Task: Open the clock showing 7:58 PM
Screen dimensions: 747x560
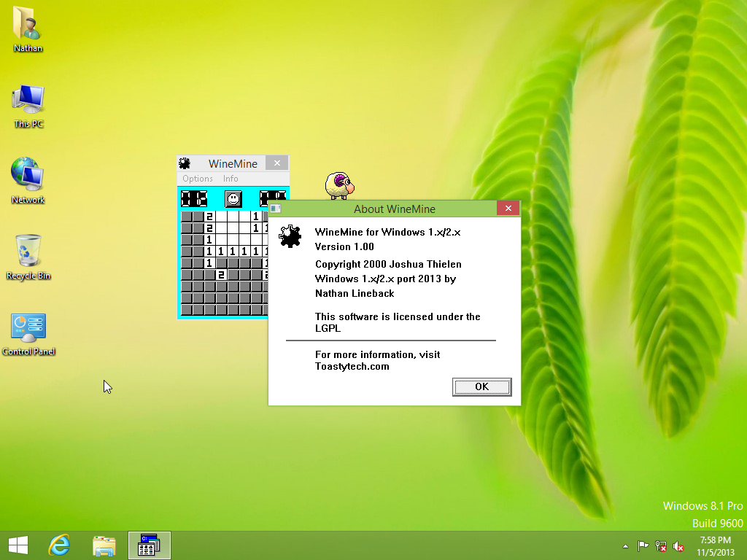Action: [715, 546]
